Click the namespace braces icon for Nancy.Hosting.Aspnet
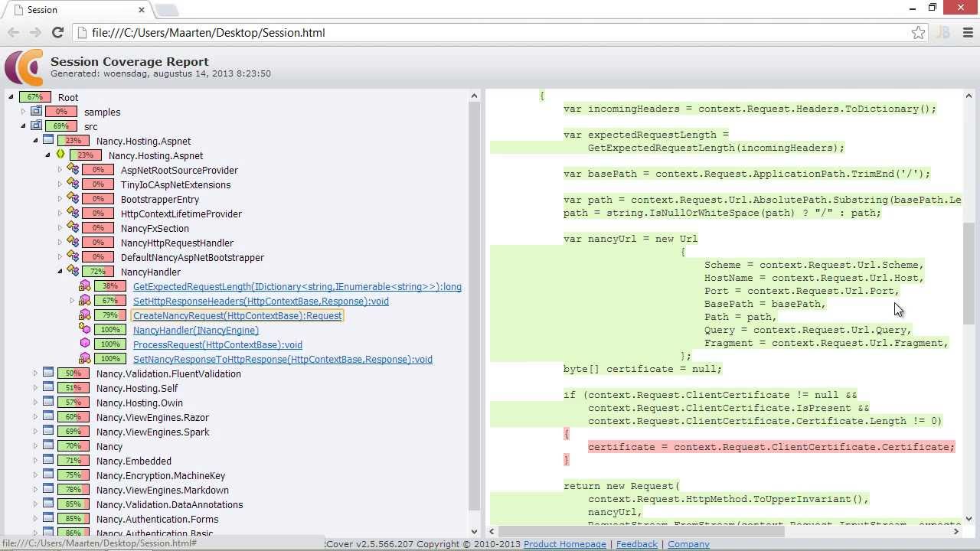 (60, 155)
